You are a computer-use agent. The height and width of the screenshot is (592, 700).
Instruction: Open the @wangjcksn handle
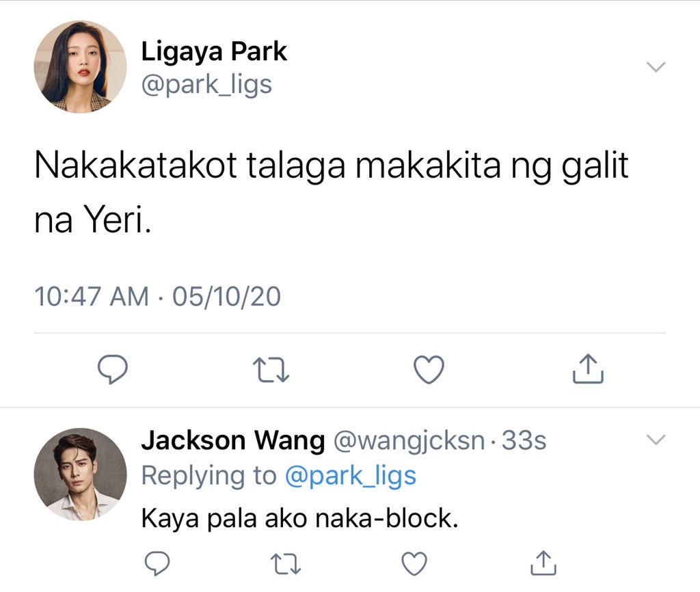(x=409, y=441)
